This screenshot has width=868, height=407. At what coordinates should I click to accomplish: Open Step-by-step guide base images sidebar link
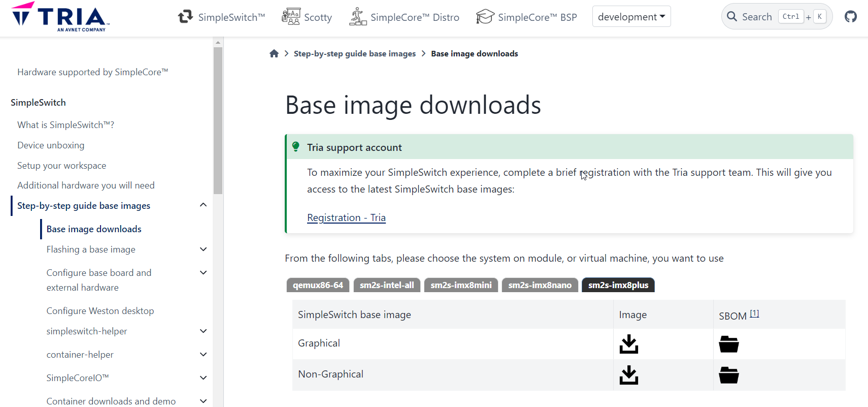click(x=84, y=206)
